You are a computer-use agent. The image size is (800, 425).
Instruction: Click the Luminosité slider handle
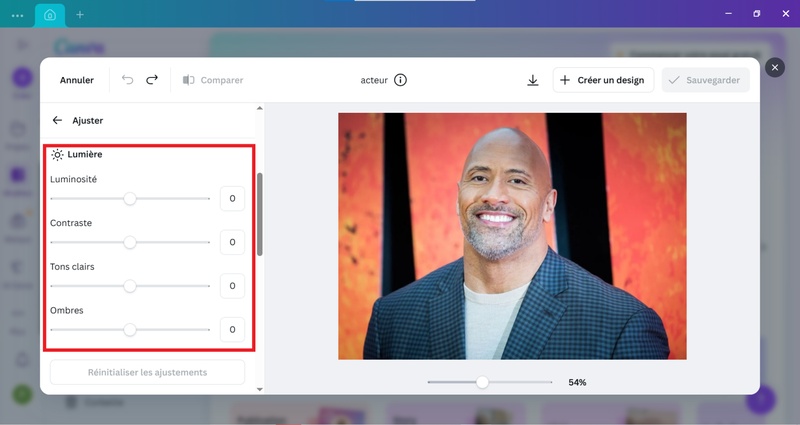coord(130,199)
